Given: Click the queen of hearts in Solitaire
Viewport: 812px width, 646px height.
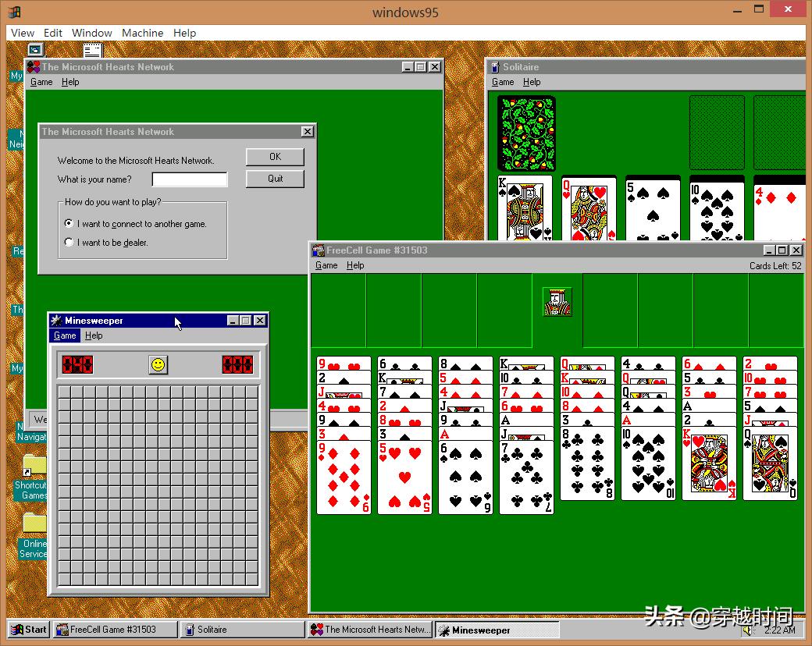Looking at the screenshot, I should coord(589,208).
